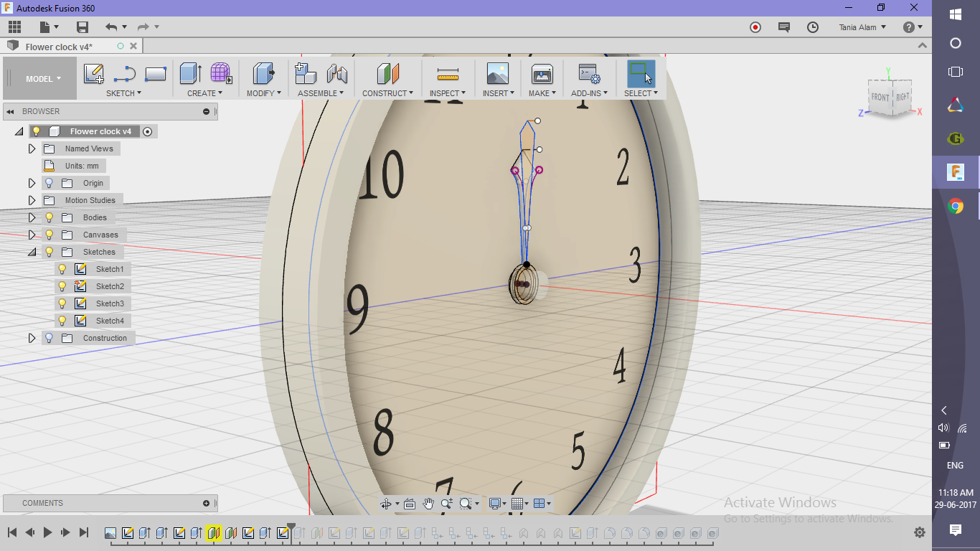Viewport: 980px width, 551px height.
Task: Expand the Named Views node
Action: (32, 149)
